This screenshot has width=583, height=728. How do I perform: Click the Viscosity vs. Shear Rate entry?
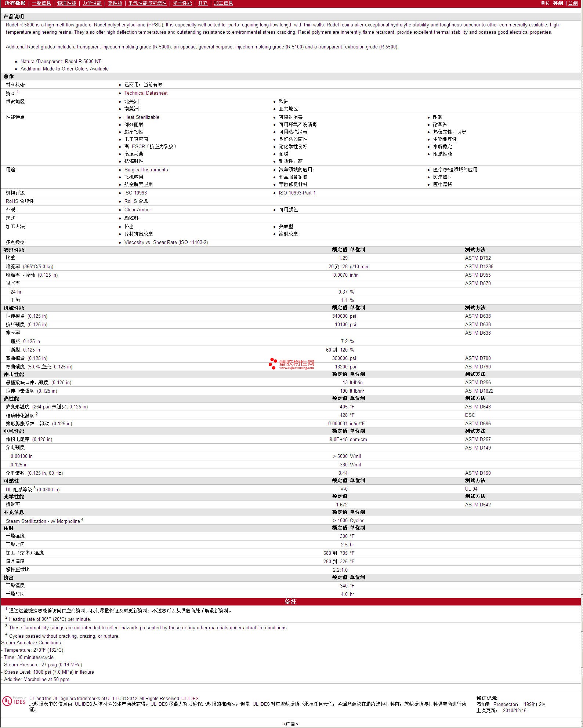click(166, 243)
